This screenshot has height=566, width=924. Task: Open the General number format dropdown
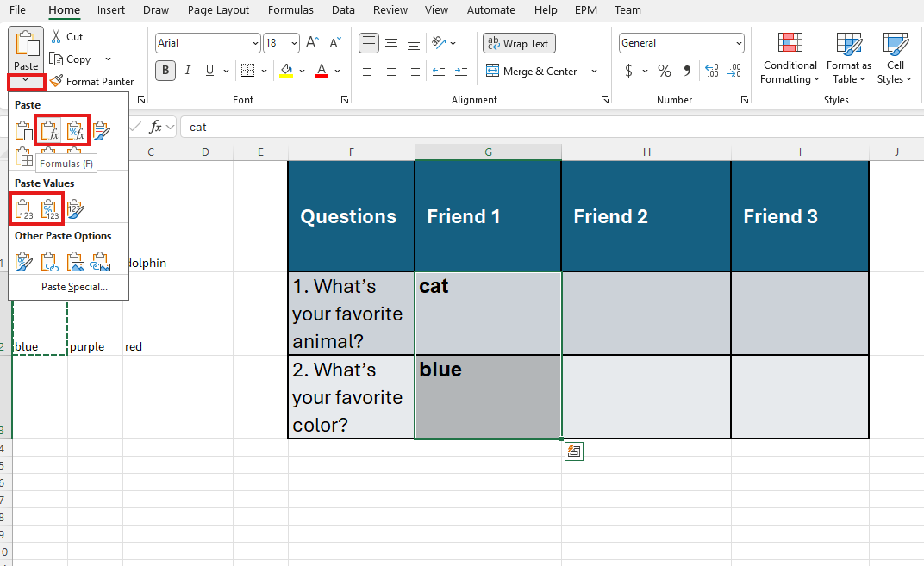739,43
